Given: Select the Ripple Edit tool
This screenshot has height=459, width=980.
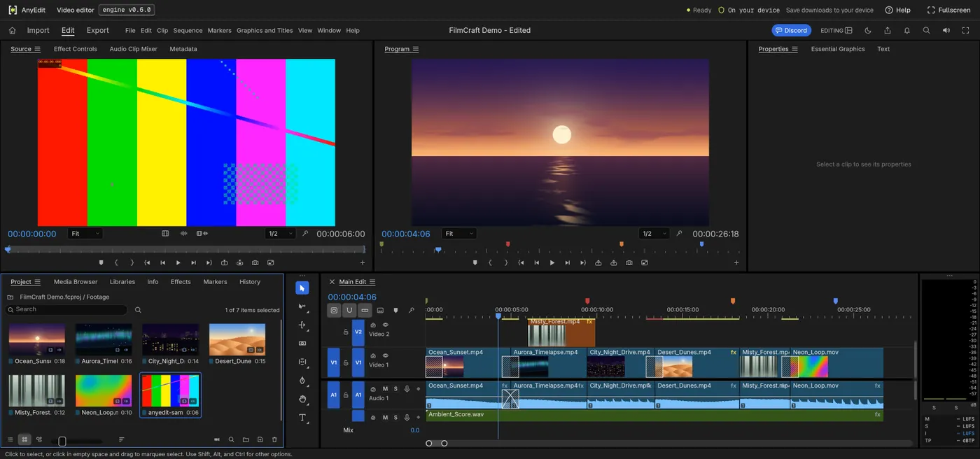Looking at the screenshot, I should [x=302, y=325].
